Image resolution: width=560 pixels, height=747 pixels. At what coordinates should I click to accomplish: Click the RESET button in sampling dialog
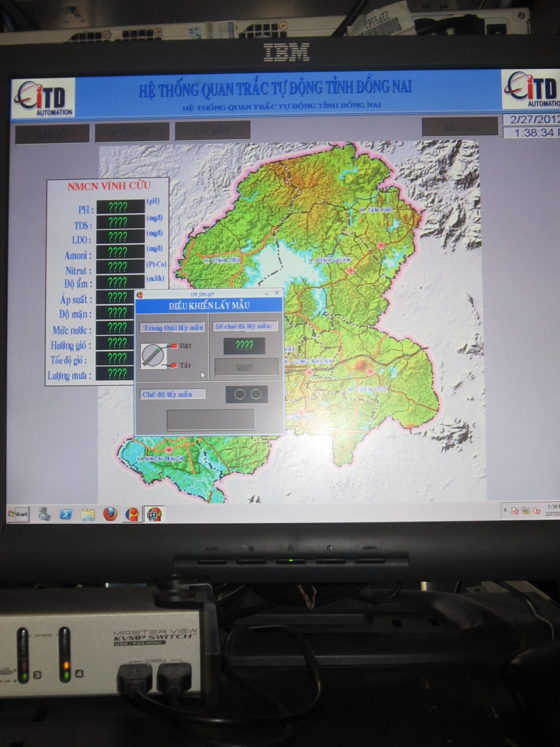tap(246, 367)
